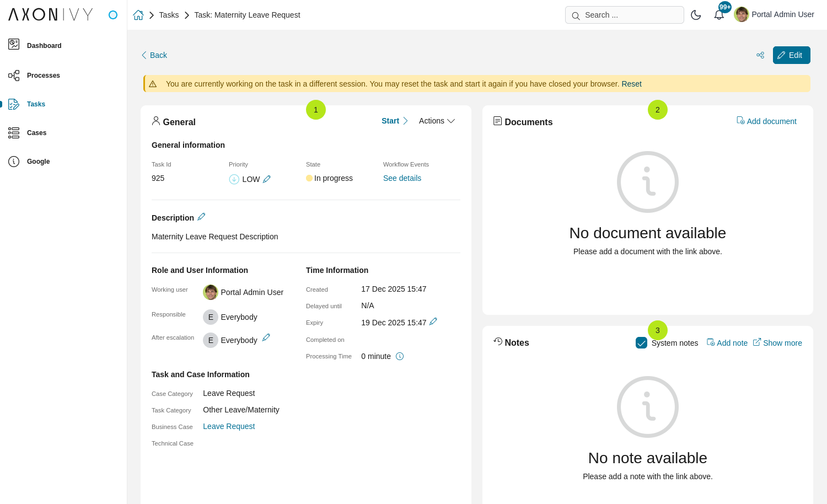The height and width of the screenshot is (504, 827).
Task: Edit priority with pencil icon
Action: coord(267,179)
